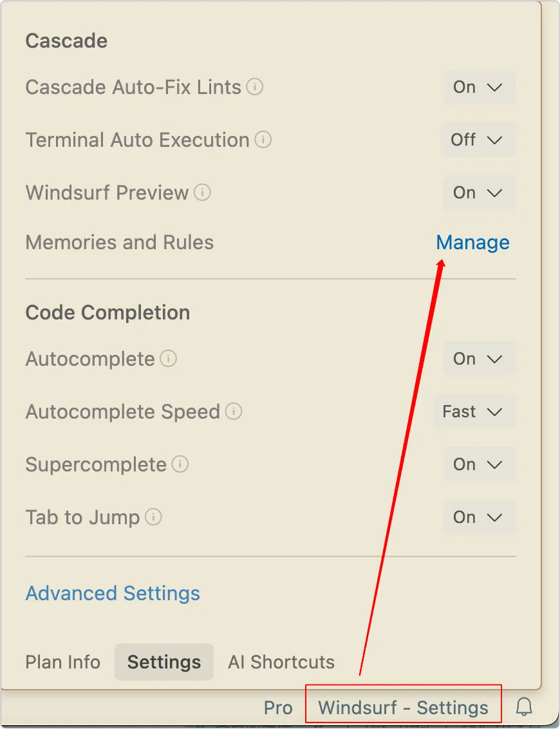Open Autocomplete On dropdown

pyautogui.click(x=479, y=359)
